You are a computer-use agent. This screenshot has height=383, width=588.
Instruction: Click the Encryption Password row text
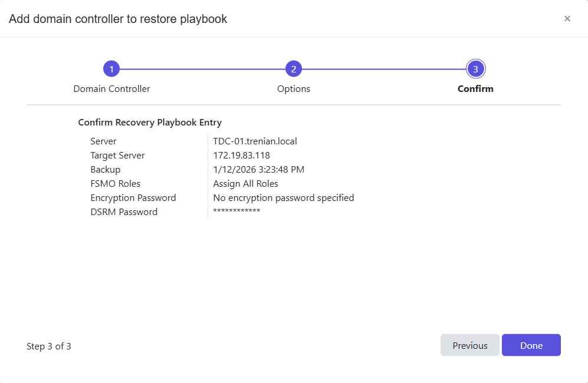pos(133,197)
